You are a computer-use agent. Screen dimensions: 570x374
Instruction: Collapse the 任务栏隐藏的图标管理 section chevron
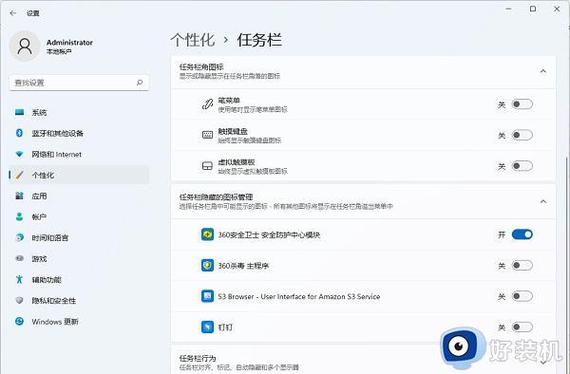coord(543,201)
